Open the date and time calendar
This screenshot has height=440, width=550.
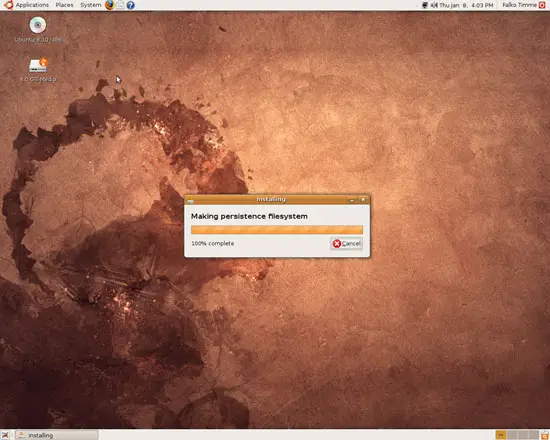pos(467,5)
